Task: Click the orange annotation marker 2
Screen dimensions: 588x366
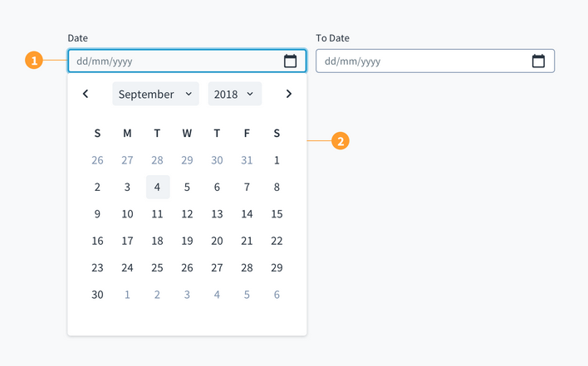Action: (340, 141)
